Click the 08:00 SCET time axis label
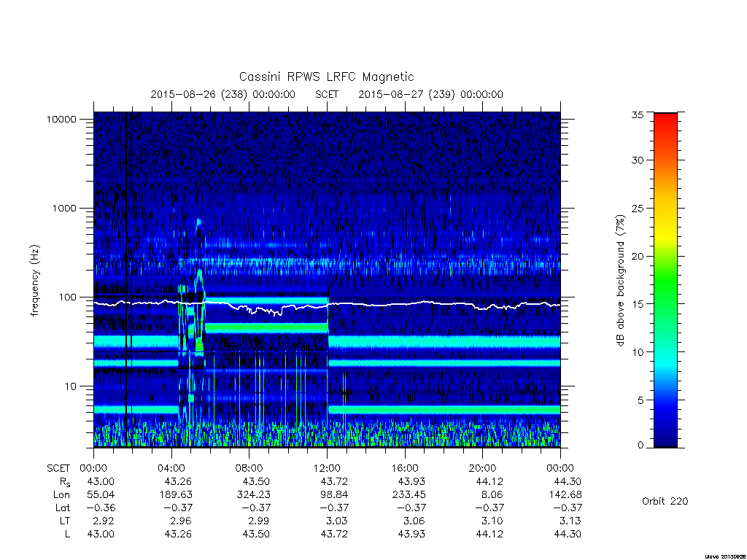This screenshot has width=747, height=560. [x=249, y=468]
